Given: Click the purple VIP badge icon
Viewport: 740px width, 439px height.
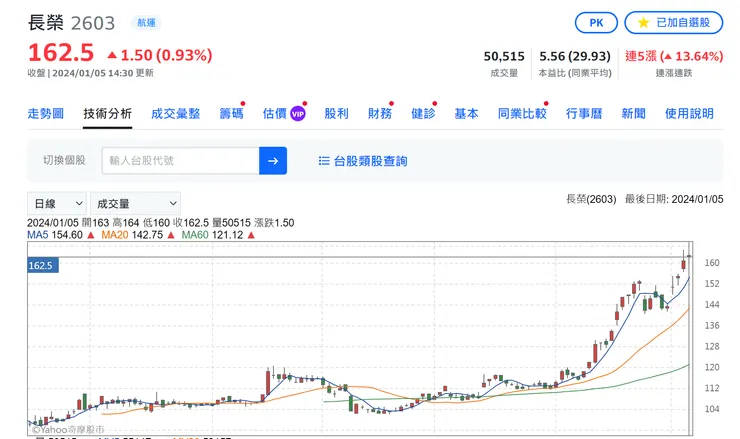Looking at the screenshot, I should [298, 114].
